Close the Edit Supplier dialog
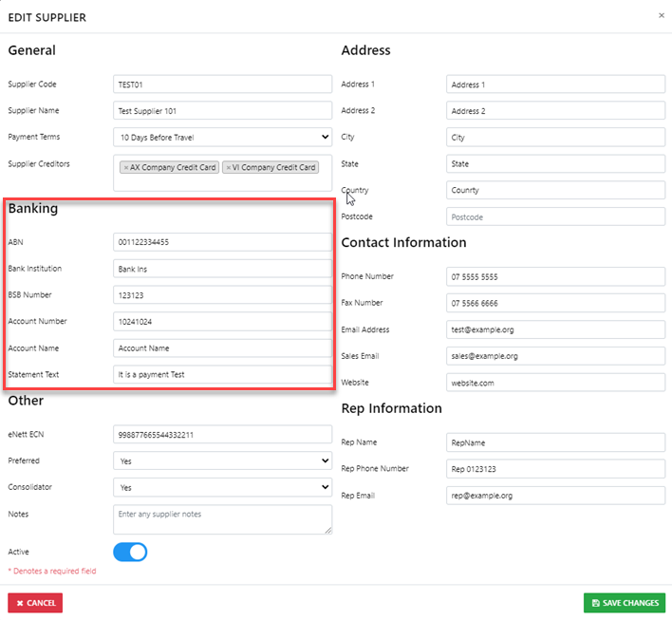 (x=662, y=15)
